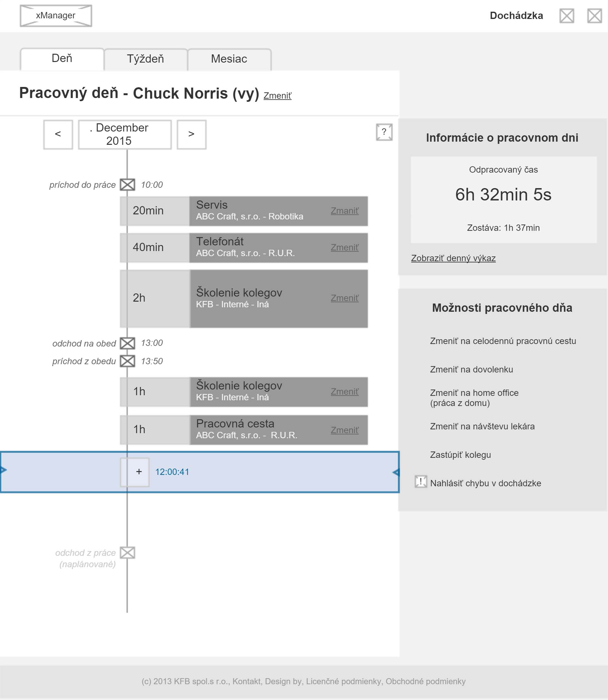Click the lunch departure icon at 13:00
The image size is (608, 700).
point(127,343)
